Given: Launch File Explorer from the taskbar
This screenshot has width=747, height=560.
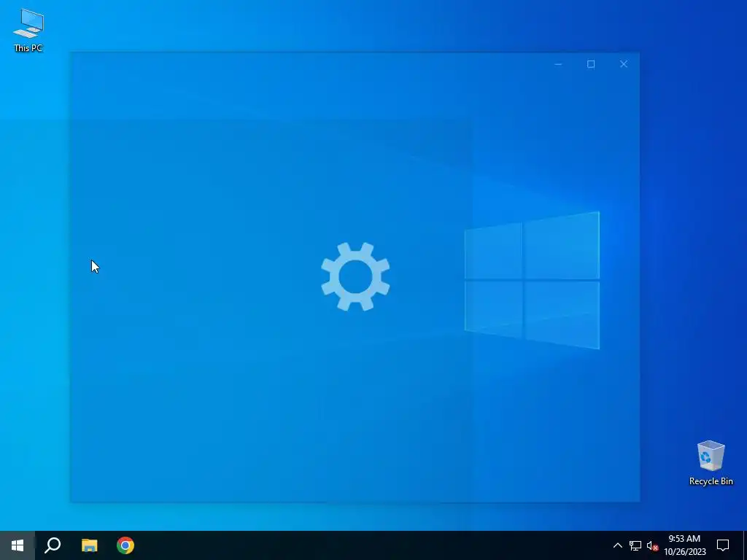Looking at the screenshot, I should (89, 545).
